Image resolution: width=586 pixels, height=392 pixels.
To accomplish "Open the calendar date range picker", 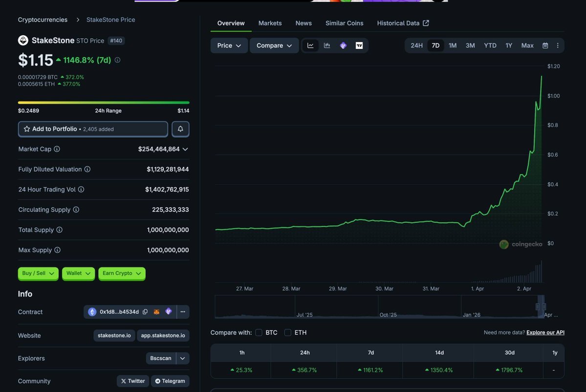I will coord(545,45).
